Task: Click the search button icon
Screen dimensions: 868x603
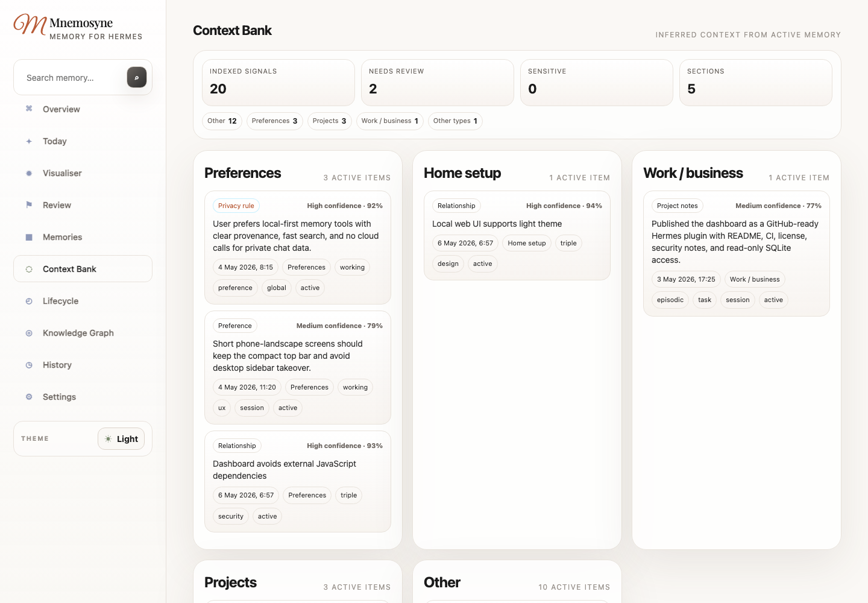Action: (137, 77)
